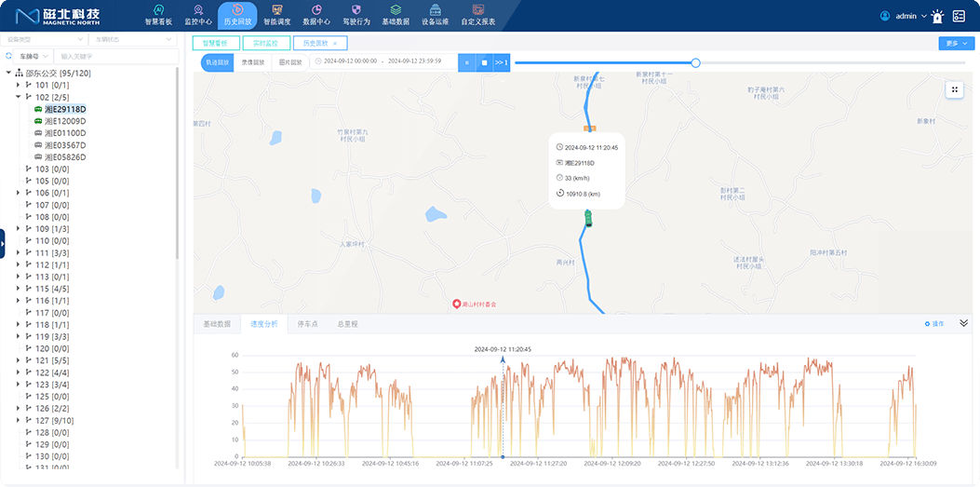The image size is (980, 487).
Task: Select the 121 [5/5] route row
Action: [52, 360]
